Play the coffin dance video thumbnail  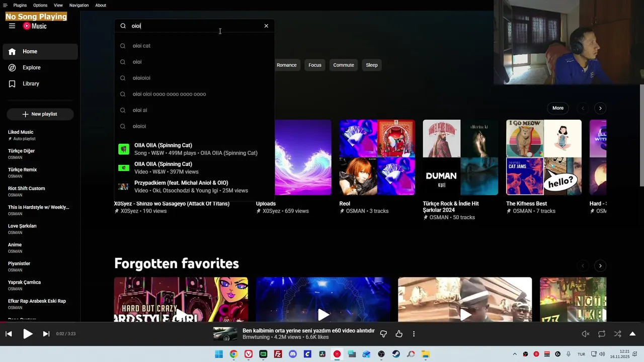click(x=465, y=300)
